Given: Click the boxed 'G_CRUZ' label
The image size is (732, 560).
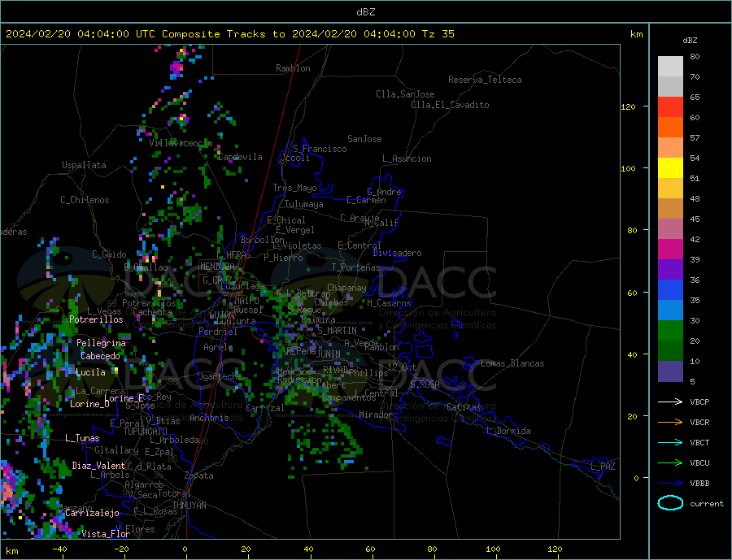Looking at the screenshot, I should (x=217, y=280).
